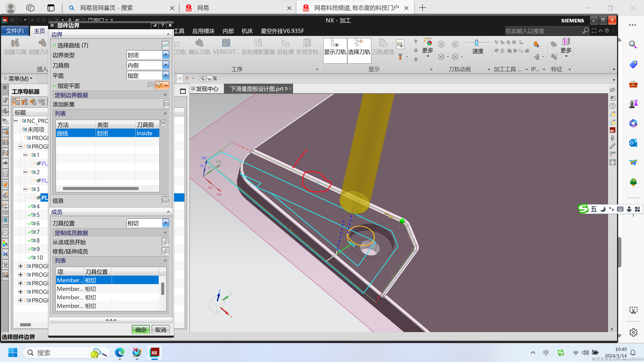Image resolution: width=644 pixels, height=362 pixels.
Task: Open the Tool Side dropdown
Action: coord(166,65)
